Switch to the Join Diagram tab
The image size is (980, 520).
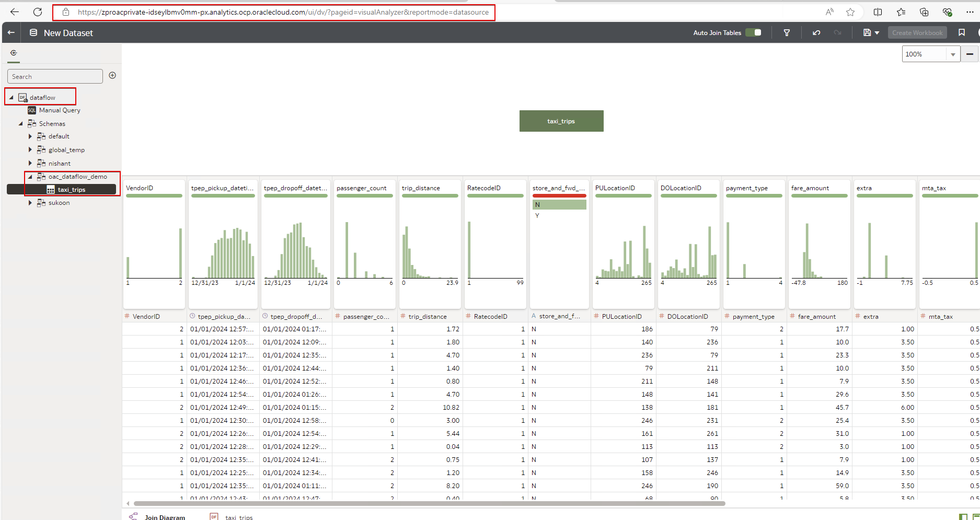pyautogui.click(x=164, y=517)
